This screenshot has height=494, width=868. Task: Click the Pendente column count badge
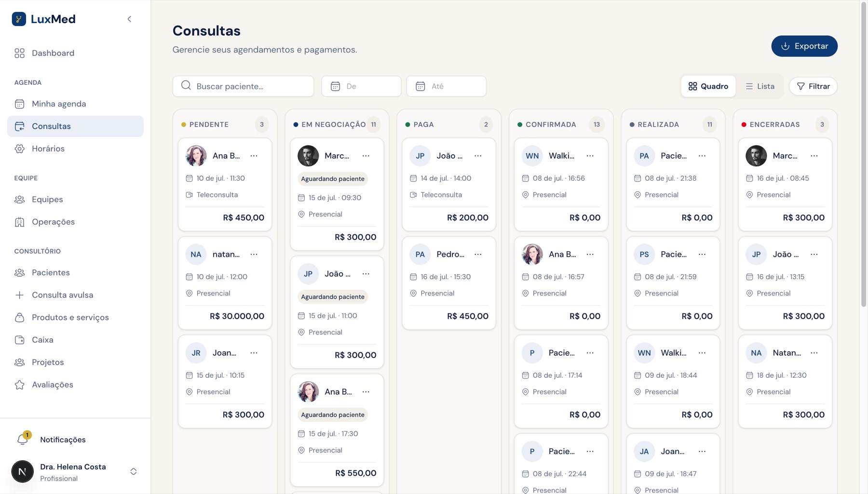[262, 124]
